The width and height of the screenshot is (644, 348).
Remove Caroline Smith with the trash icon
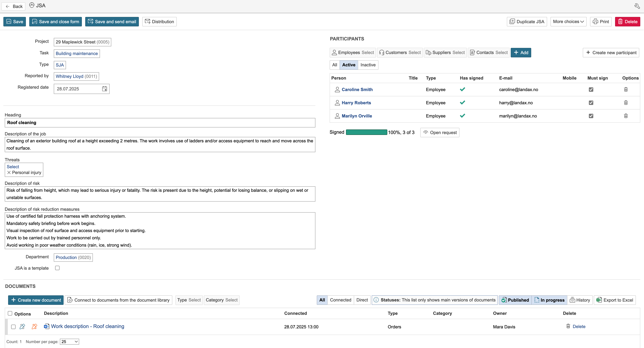626,90
